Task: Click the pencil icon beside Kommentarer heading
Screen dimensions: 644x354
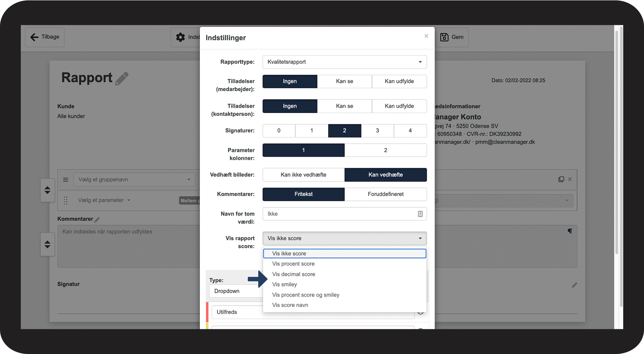Action: (x=97, y=219)
